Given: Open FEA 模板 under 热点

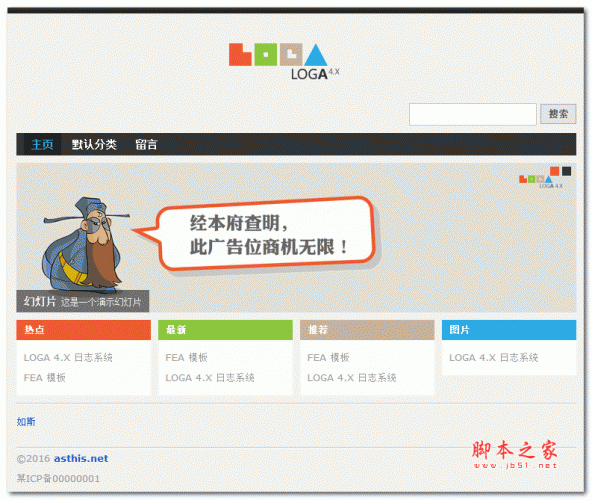Looking at the screenshot, I should [x=45, y=377].
